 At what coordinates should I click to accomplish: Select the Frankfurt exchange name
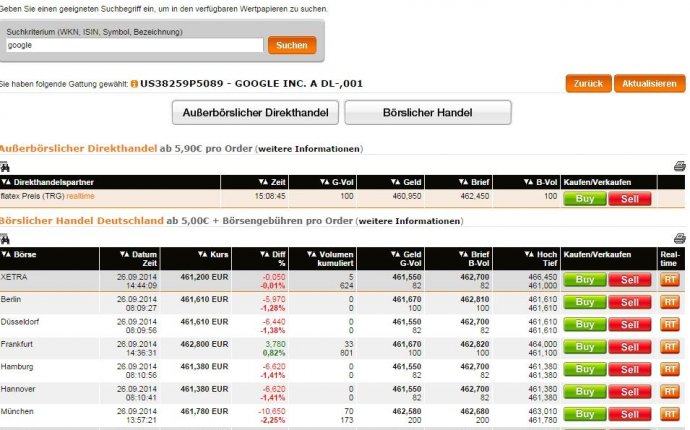(x=17, y=344)
